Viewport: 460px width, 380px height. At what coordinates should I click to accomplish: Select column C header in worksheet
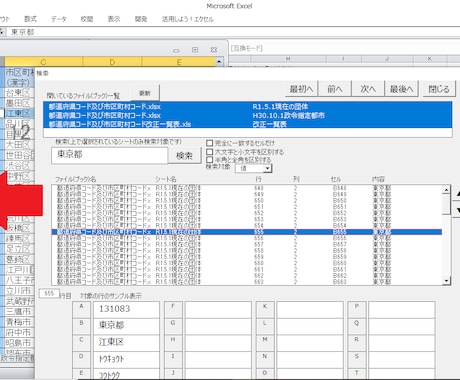43,62
